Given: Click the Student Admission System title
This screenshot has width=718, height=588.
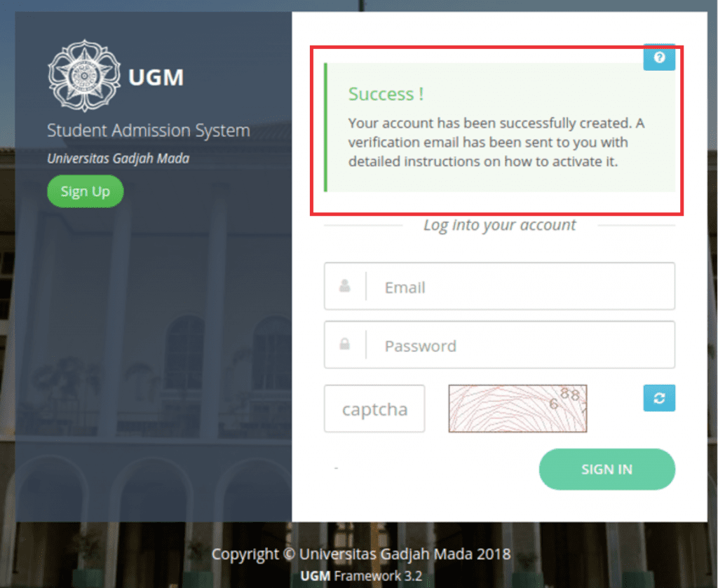Looking at the screenshot, I should pyautogui.click(x=149, y=131).
